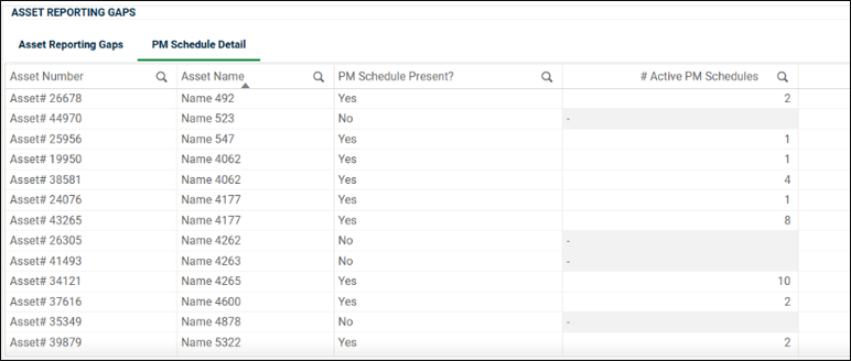
Task: Click value 8 for Asset# 43265
Action: (787, 220)
